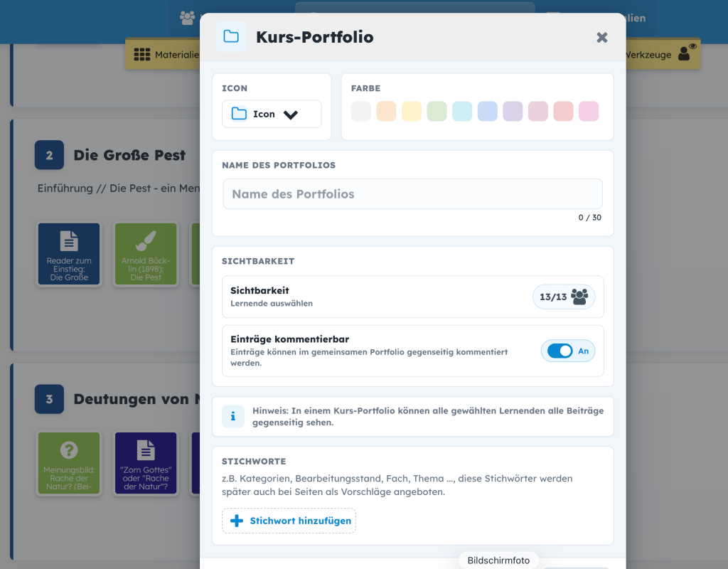Click the info icon next to Hinweis
Screen dimensions: 728x569
click(x=233, y=416)
